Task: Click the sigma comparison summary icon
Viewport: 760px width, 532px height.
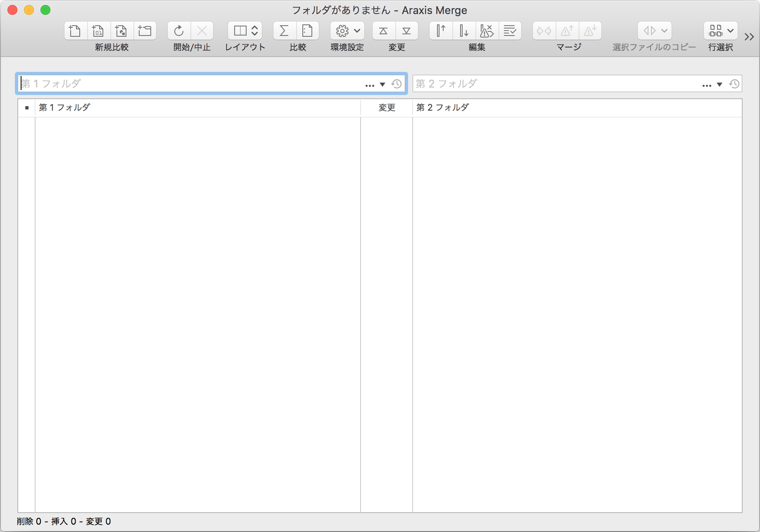Action: pos(284,31)
